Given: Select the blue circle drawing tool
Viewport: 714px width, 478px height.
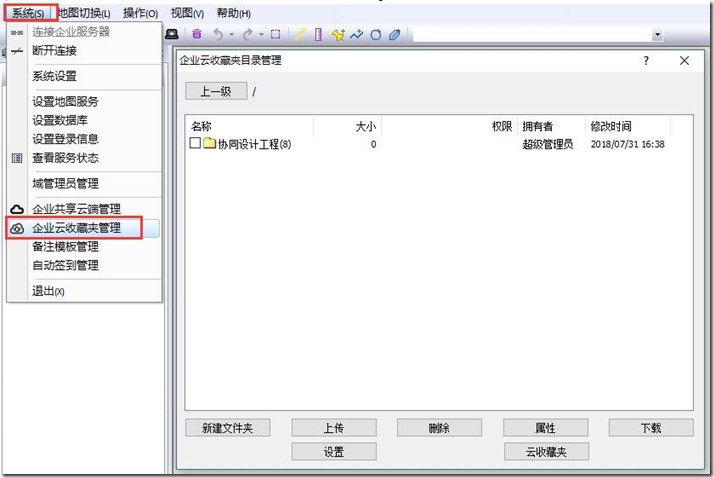Looking at the screenshot, I should [376, 35].
